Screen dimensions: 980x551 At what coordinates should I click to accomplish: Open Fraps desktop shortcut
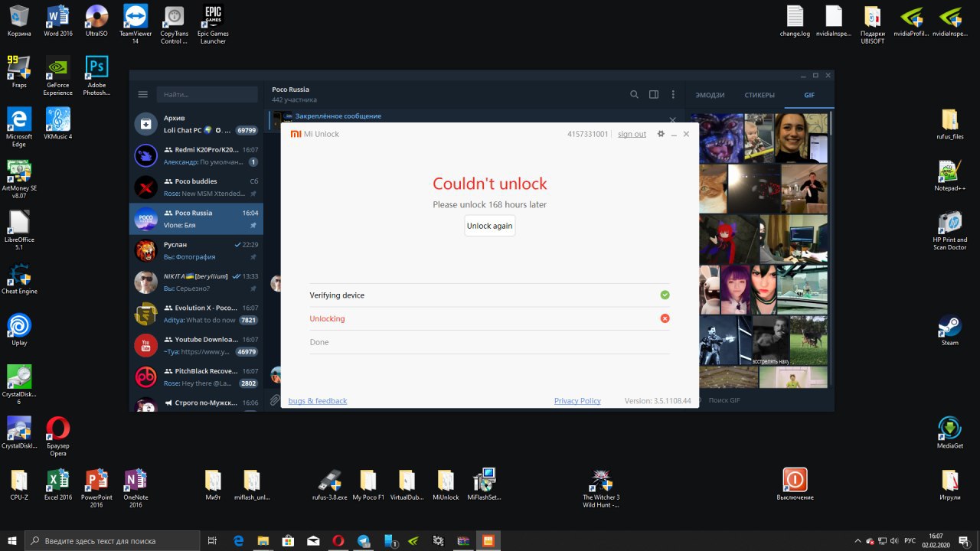coord(19,72)
